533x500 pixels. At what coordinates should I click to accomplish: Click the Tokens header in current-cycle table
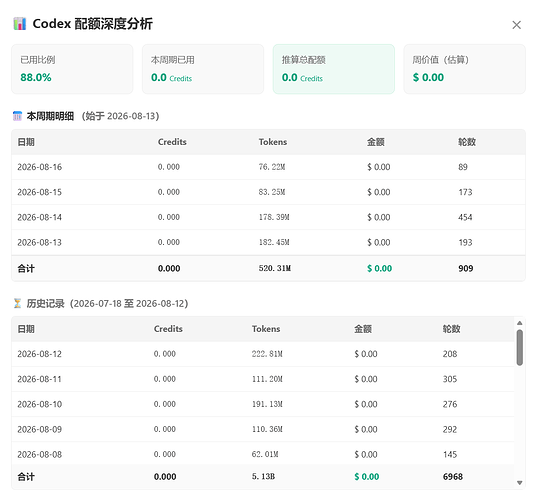click(273, 142)
